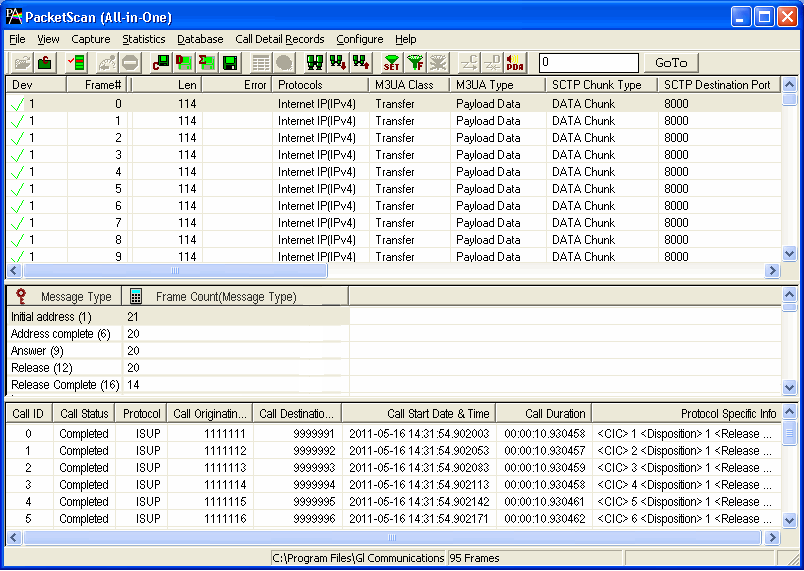Sort by the Protocols column header
804x571 pixels.
[x=320, y=85]
